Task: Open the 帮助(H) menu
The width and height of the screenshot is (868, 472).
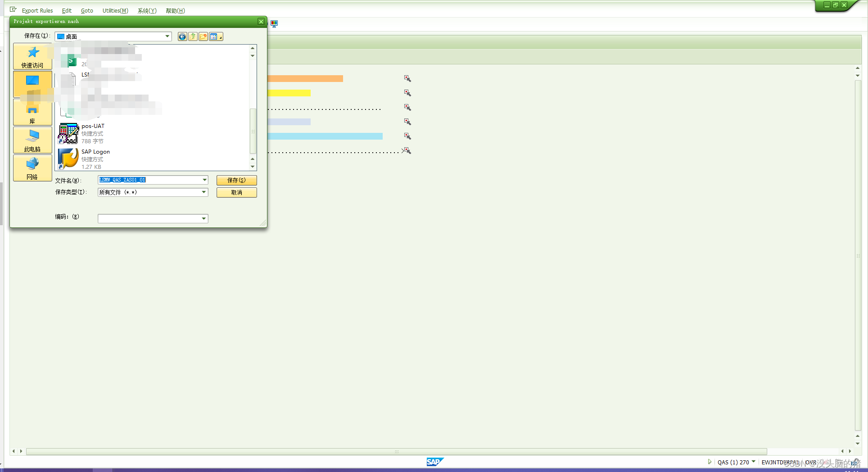Action: [175, 10]
